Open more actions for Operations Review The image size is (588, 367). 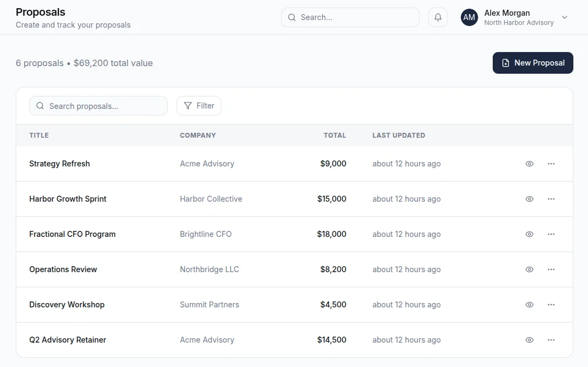tap(551, 269)
